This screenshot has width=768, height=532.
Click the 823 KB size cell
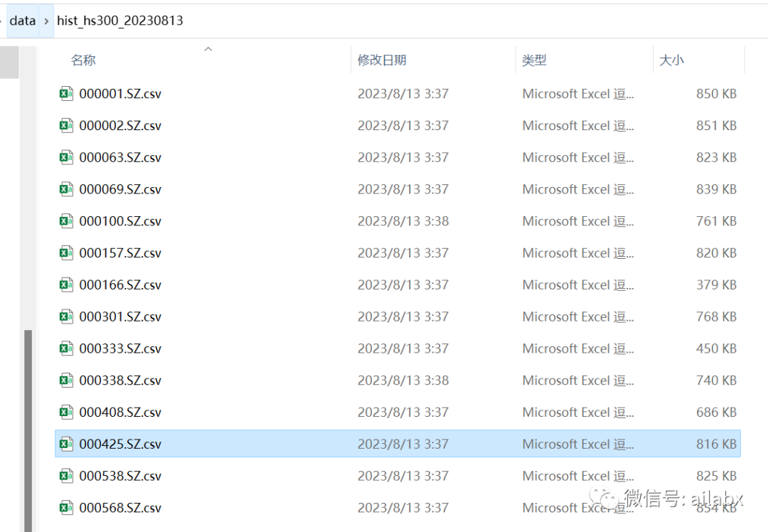coord(716,157)
